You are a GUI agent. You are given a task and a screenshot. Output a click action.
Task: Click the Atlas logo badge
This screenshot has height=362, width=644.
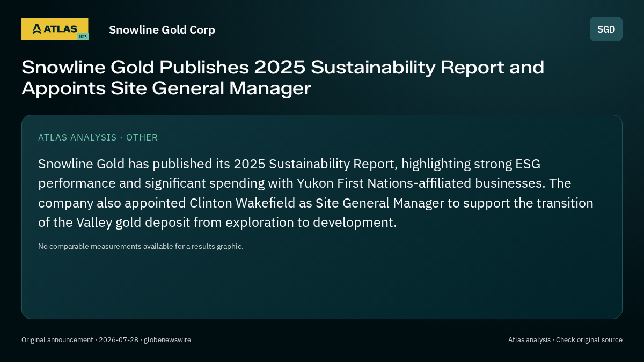tap(55, 29)
